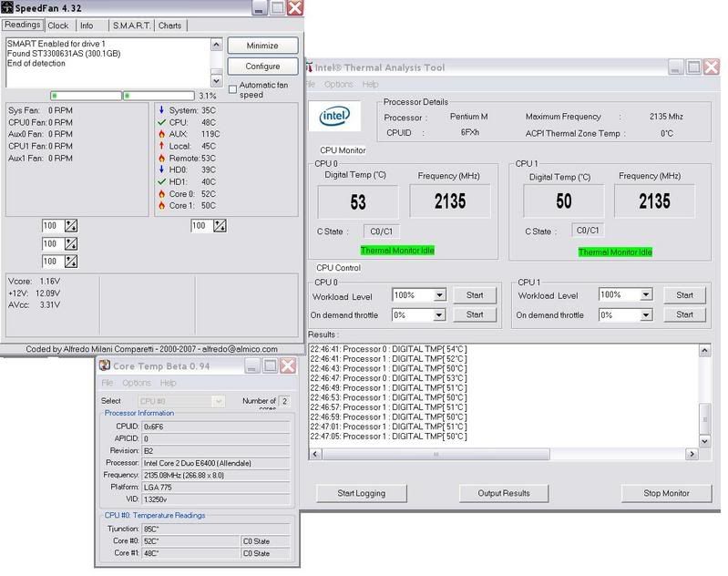This screenshot has width=728, height=576.
Task: Start the CPU 0 On demand throttle
Action: [x=475, y=314]
